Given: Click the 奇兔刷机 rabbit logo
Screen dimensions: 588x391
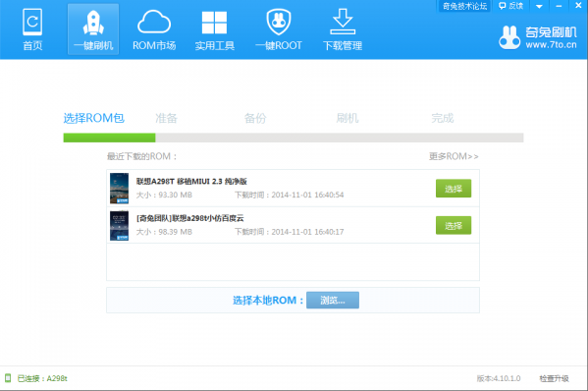Looking at the screenshot, I should click(x=509, y=37).
